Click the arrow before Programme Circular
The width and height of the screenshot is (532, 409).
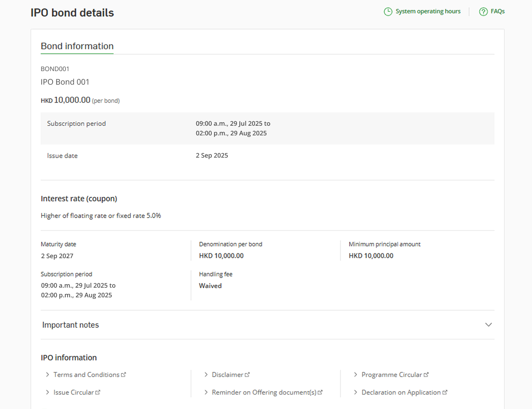tap(355, 375)
